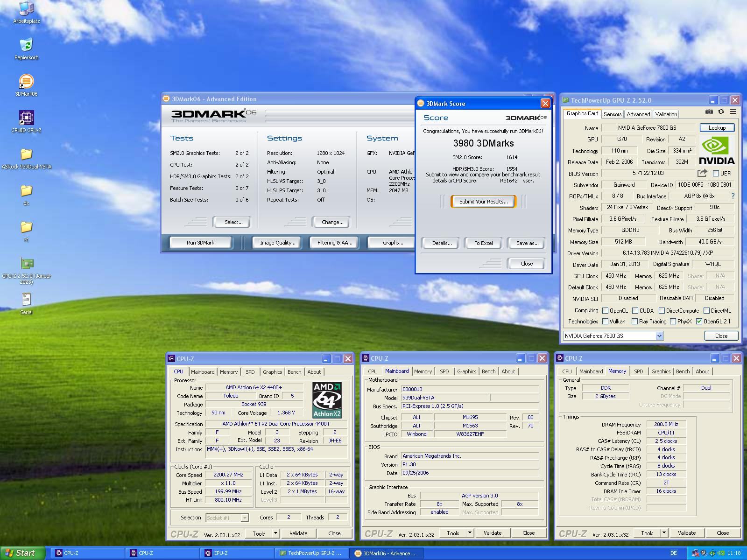Click 3980 3DMarks score text
747x560 pixels.
pos(483,144)
